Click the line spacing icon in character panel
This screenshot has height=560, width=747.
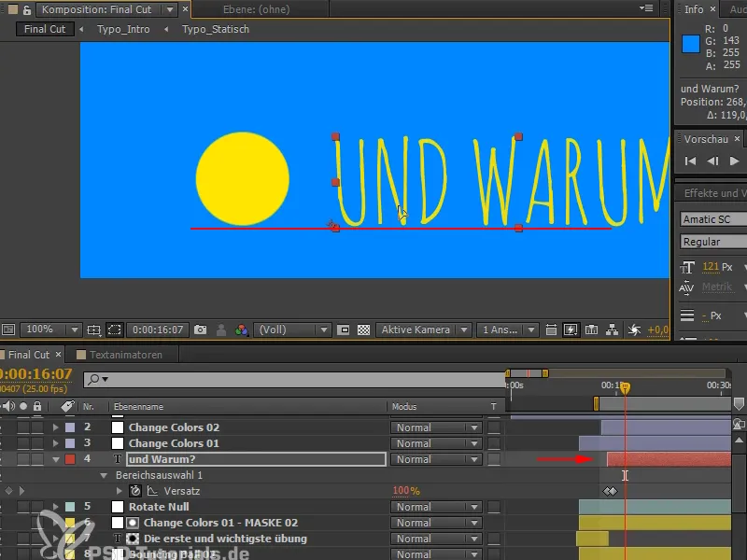pos(687,315)
